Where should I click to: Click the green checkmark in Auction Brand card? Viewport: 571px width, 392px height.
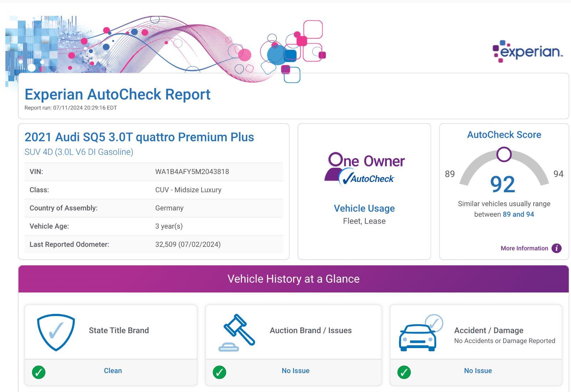click(219, 372)
